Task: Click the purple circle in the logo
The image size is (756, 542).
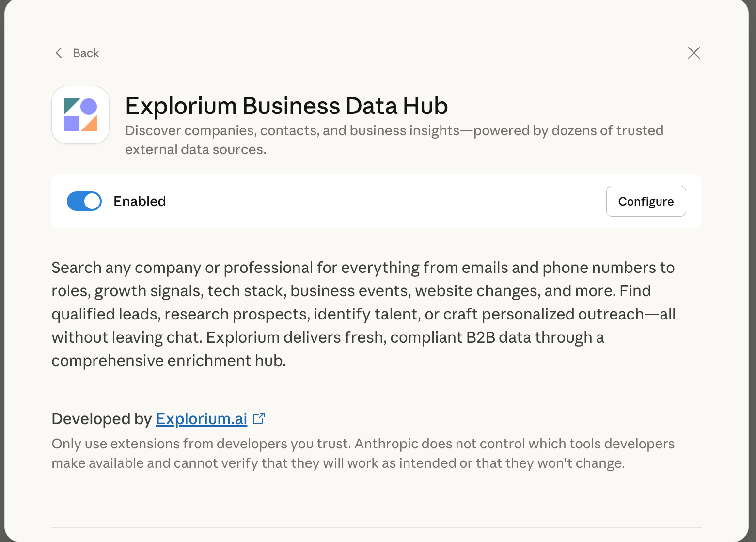Action: coord(89,107)
